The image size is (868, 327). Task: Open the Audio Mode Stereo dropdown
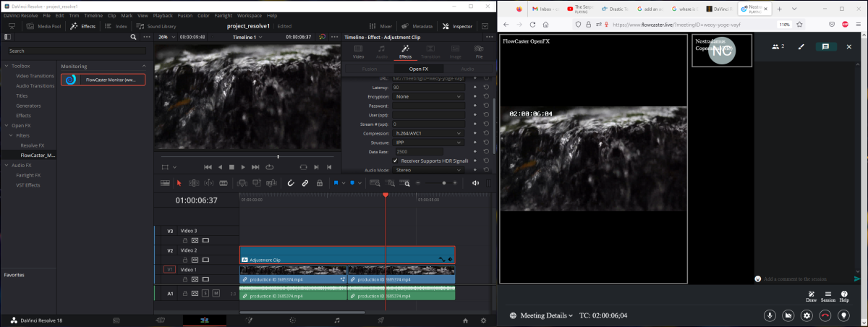(428, 170)
